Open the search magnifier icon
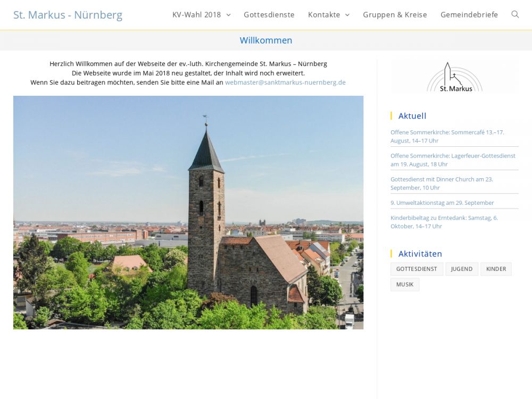Viewport: 532px width, 399px height. tap(515, 14)
